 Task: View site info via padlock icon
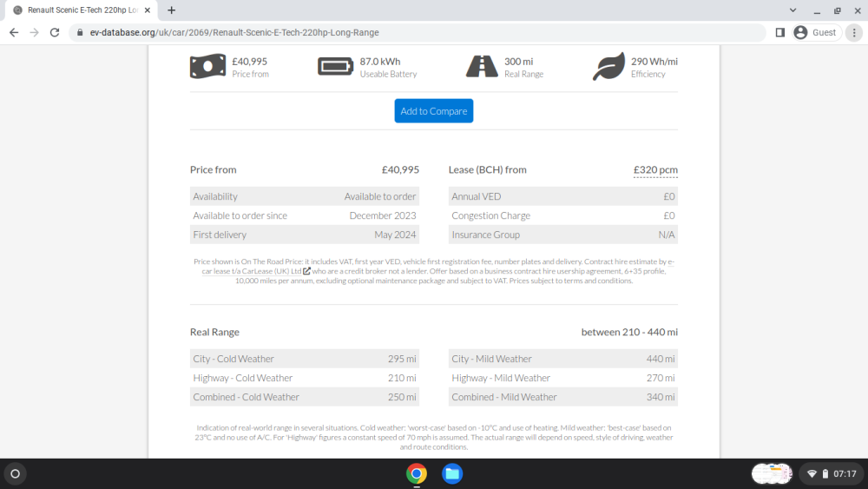tap(80, 33)
